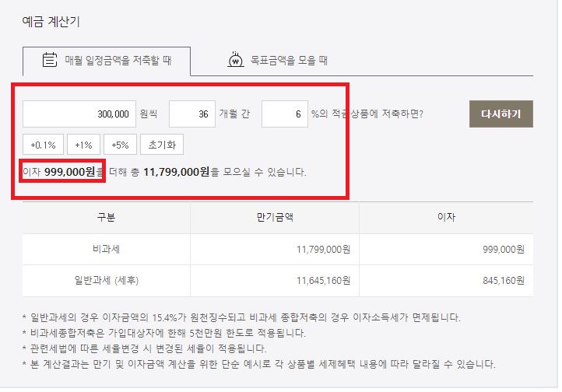Click the 만기금액 column header
562x392 pixels.
click(x=275, y=217)
